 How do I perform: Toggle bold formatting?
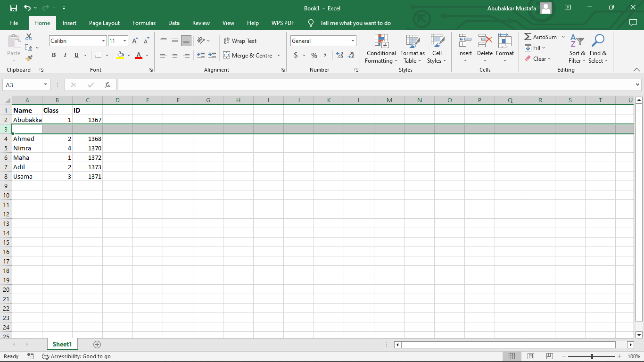point(54,55)
